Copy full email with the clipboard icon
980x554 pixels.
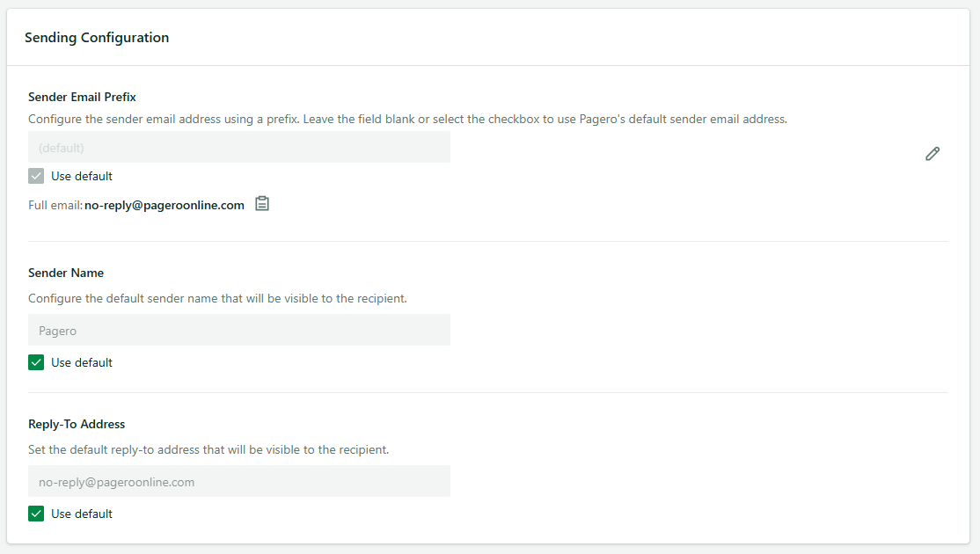tap(262, 204)
